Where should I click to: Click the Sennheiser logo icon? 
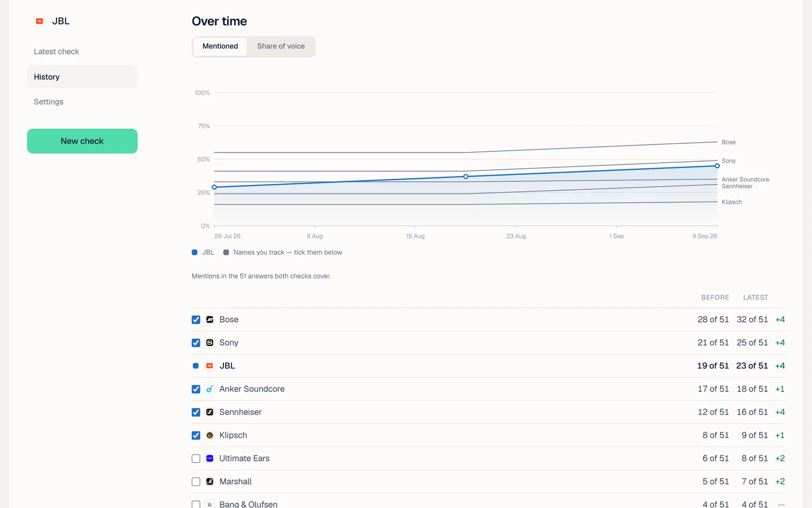210,412
